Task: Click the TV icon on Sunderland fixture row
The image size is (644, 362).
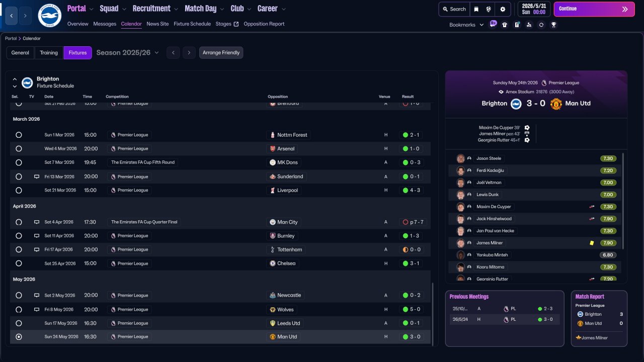Action: (x=36, y=176)
